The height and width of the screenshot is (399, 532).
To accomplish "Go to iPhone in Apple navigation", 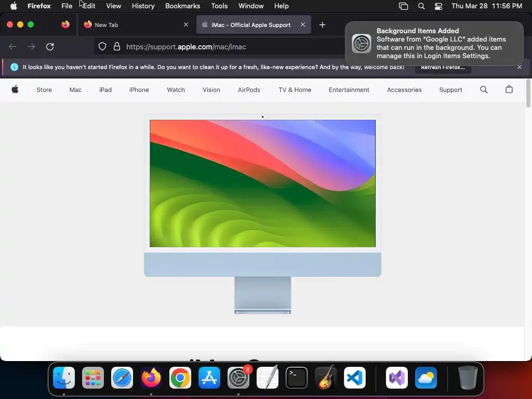I will (139, 89).
